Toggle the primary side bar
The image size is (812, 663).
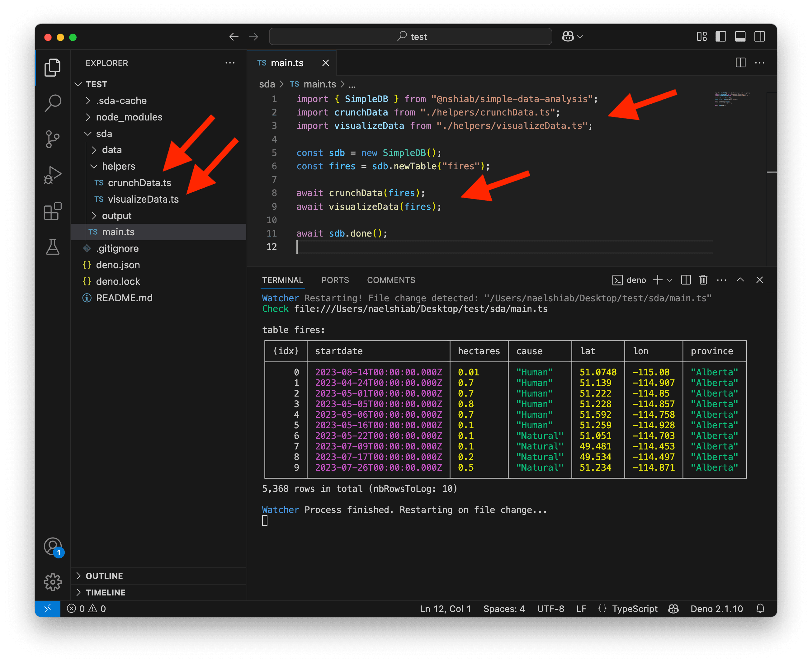point(721,36)
